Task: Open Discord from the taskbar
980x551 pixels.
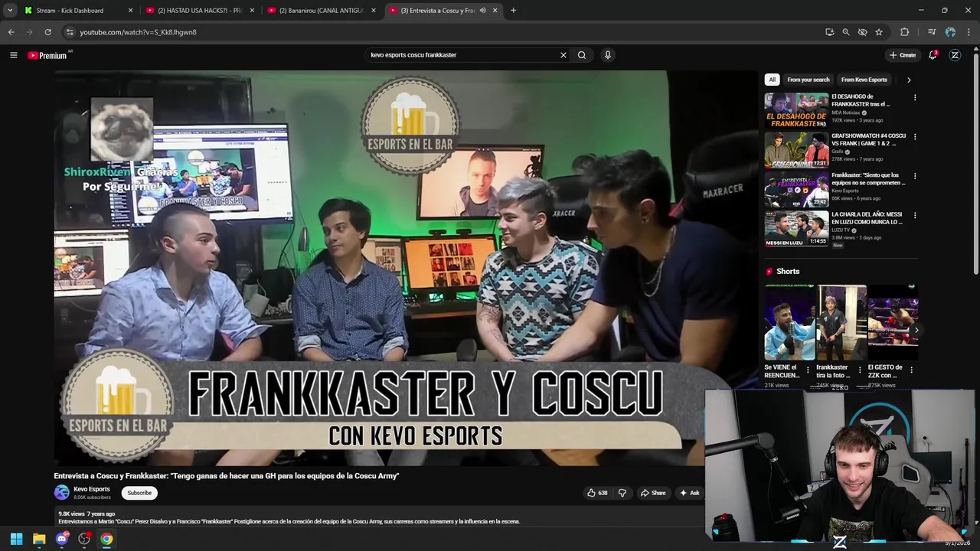Action: point(62,539)
